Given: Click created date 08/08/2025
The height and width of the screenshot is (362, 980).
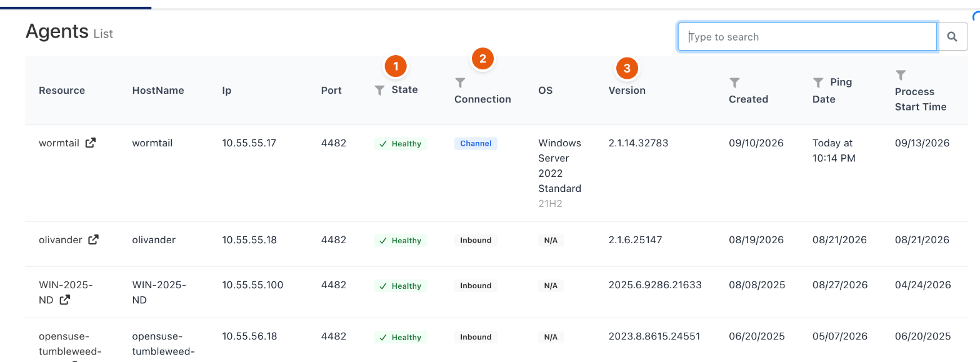Looking at the screenshot, I should coord(756,284).
